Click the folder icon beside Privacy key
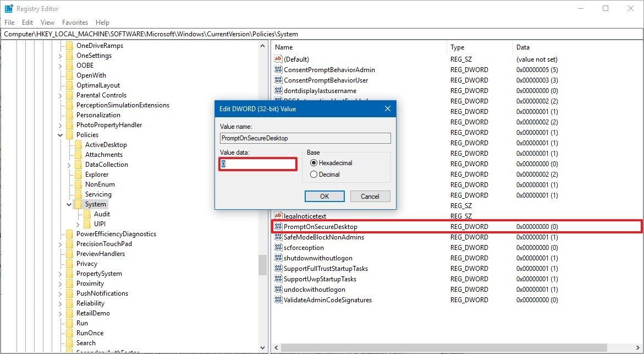644x354 pixels. pyautogui.click(x=70, y=263)
